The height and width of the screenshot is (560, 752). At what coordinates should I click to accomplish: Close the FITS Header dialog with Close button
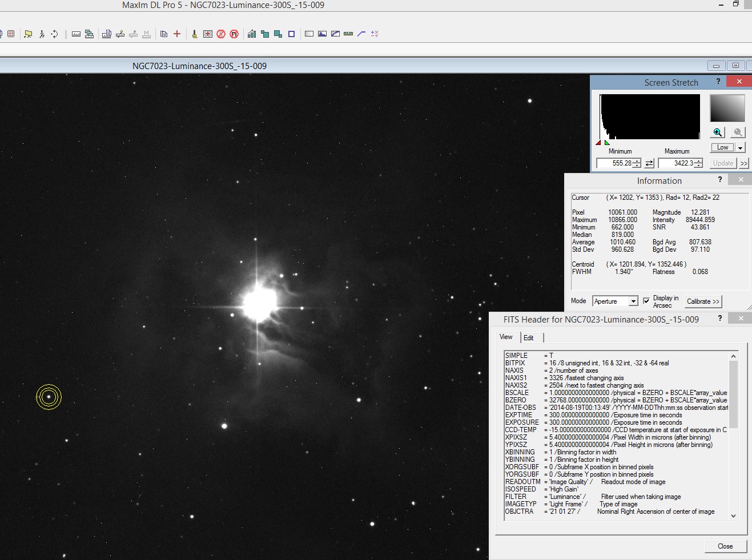[x=725, y=546]
